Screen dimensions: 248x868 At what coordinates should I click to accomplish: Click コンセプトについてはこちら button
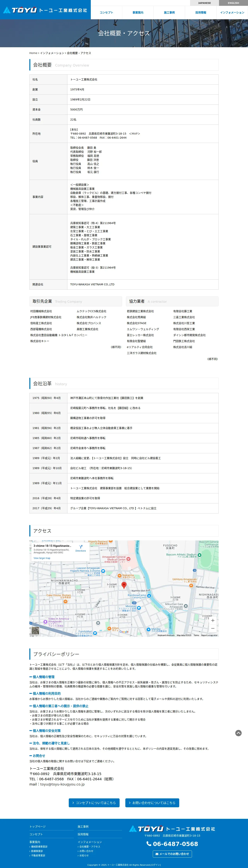(x=94, y=803)
